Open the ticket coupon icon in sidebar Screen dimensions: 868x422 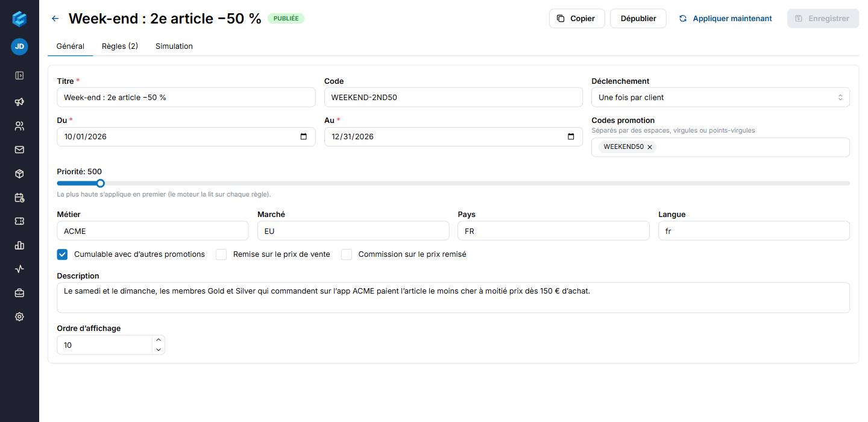click(x=19, y=221)
